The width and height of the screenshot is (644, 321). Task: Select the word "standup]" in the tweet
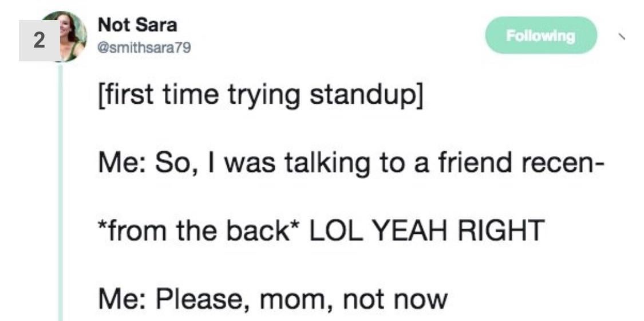tap(366, 96)
